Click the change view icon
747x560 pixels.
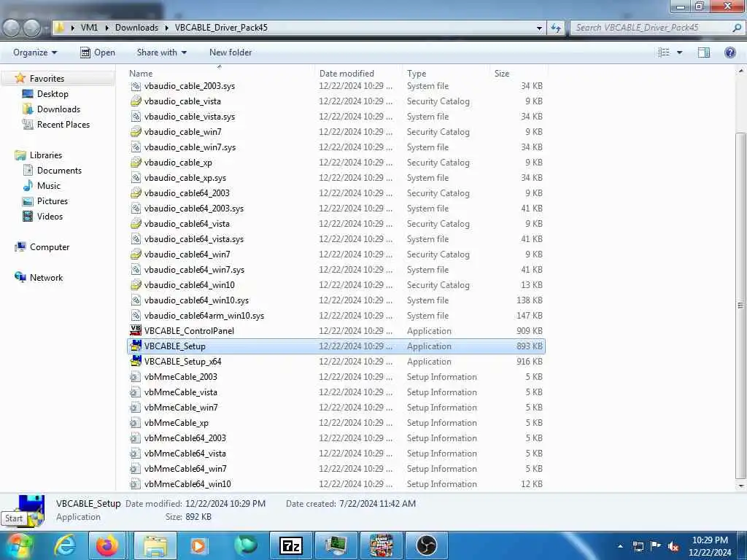[664, 52]
